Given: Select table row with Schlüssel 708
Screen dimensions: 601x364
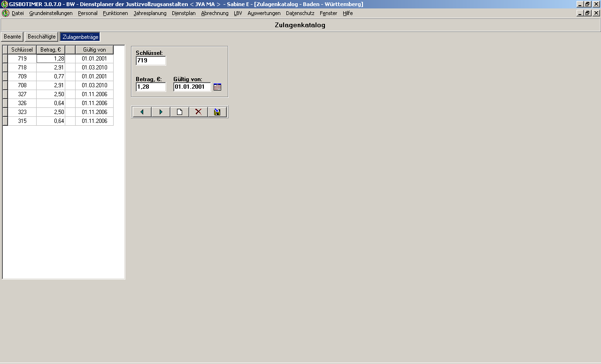Looking at the screenshot, I should pyautogui.click(x=22, y=85).
